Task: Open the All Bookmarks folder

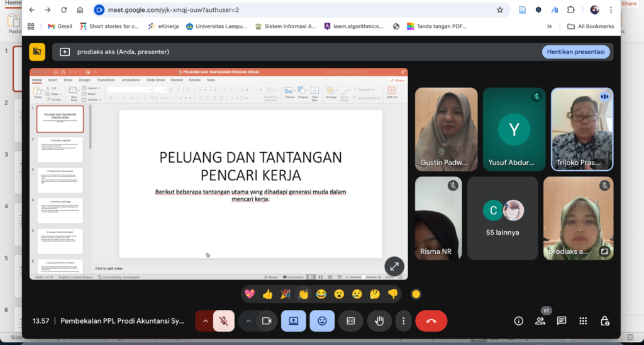Action: coord(591,26)
